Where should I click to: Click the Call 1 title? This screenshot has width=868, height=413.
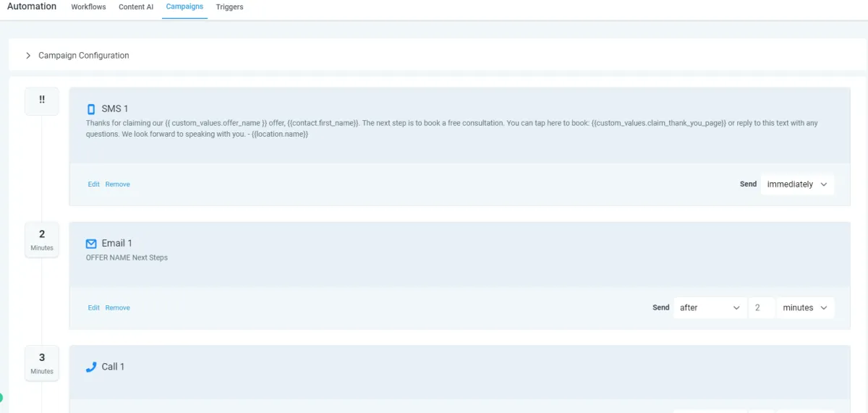click(x=113, y=367)
